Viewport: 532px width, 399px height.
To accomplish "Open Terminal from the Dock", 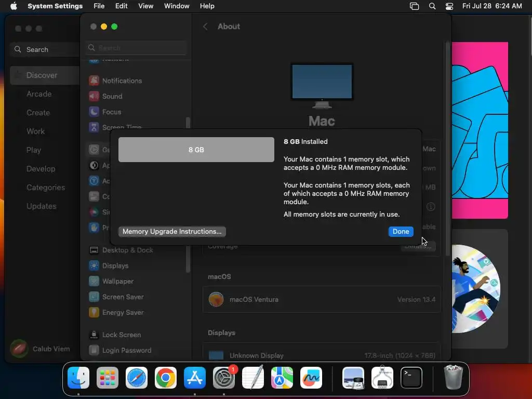I will click(x=411, y=378).
